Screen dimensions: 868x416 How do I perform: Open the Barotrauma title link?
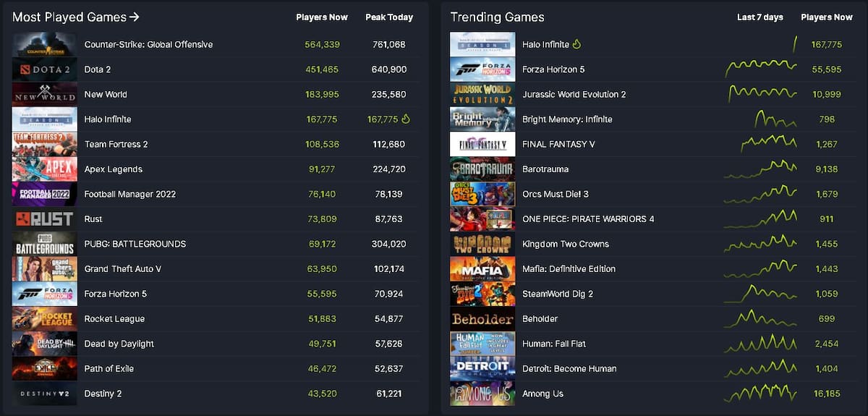[x=545, y=169]
